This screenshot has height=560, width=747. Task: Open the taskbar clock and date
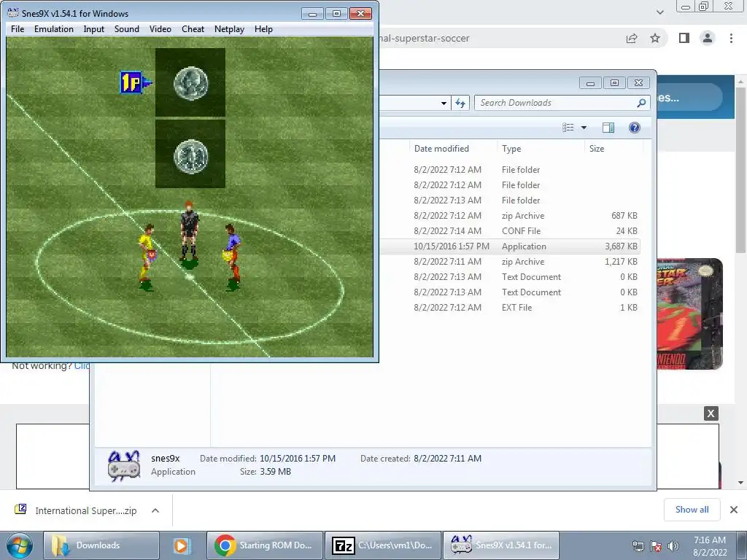710,546
